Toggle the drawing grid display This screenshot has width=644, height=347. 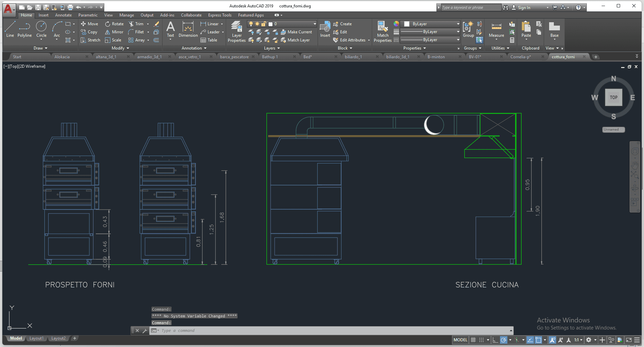[x=473, y=340]
